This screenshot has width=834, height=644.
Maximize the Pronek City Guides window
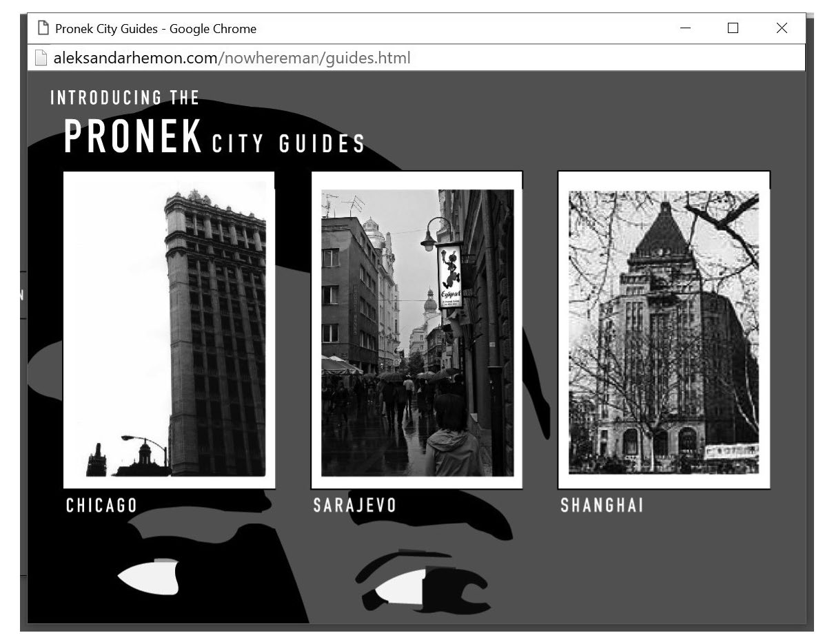click(733, 28)
